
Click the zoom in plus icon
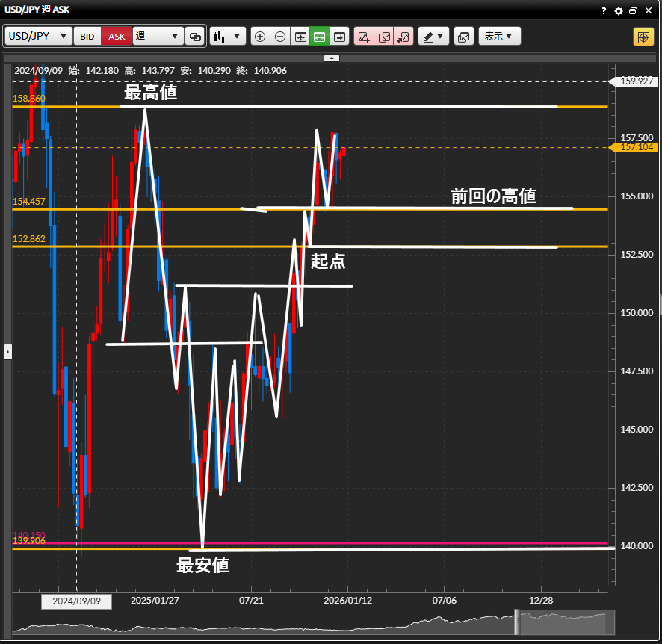(260, 37)
